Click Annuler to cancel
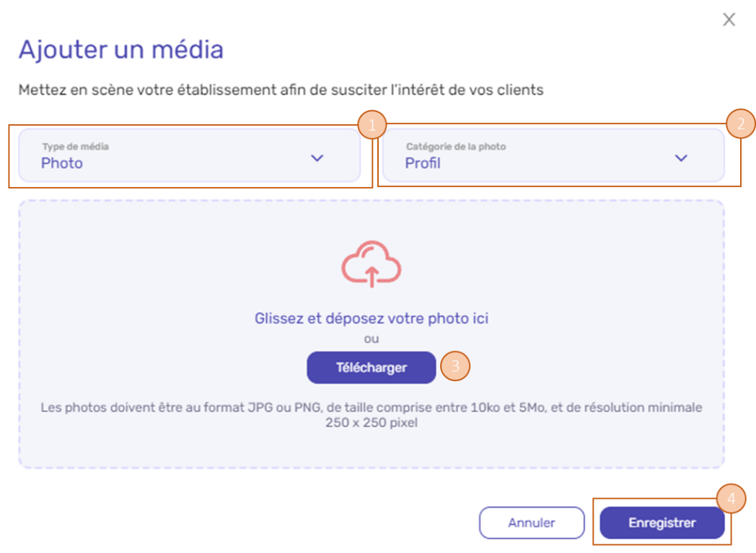This screenshot has height=553, width=756. [x=532, y=523]
